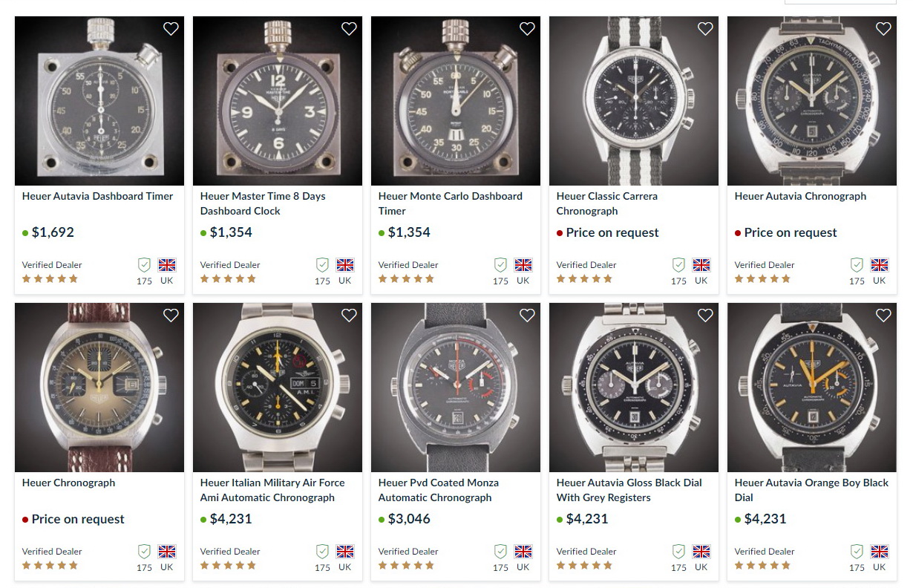Open Heuer Autavia Dashboard Timer title link

coord(97,196)
